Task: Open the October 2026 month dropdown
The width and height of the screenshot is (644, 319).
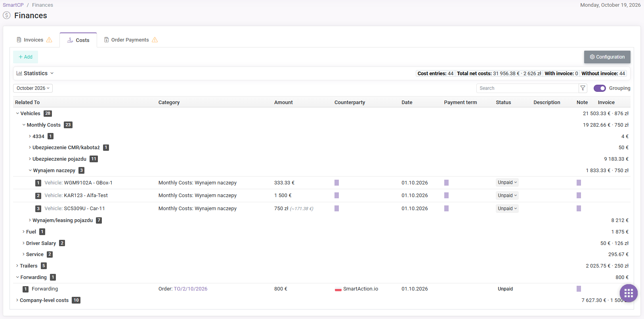Action: 33,88
